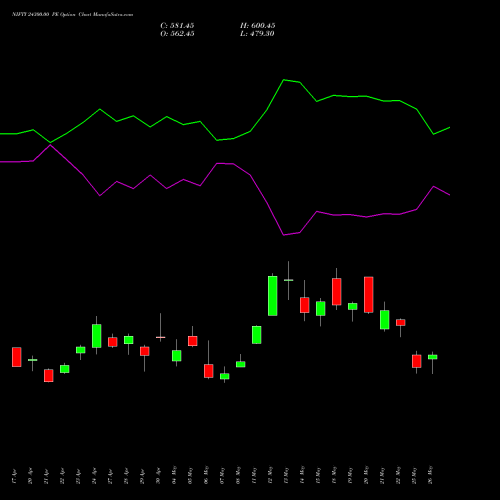Select the 13 May date label
Viewport: 500px width, 500px height.
286,475
